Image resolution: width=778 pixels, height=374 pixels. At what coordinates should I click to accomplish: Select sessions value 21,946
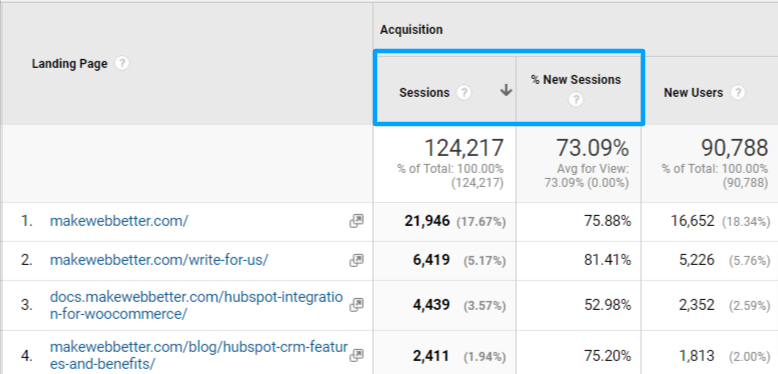(427, 221)
